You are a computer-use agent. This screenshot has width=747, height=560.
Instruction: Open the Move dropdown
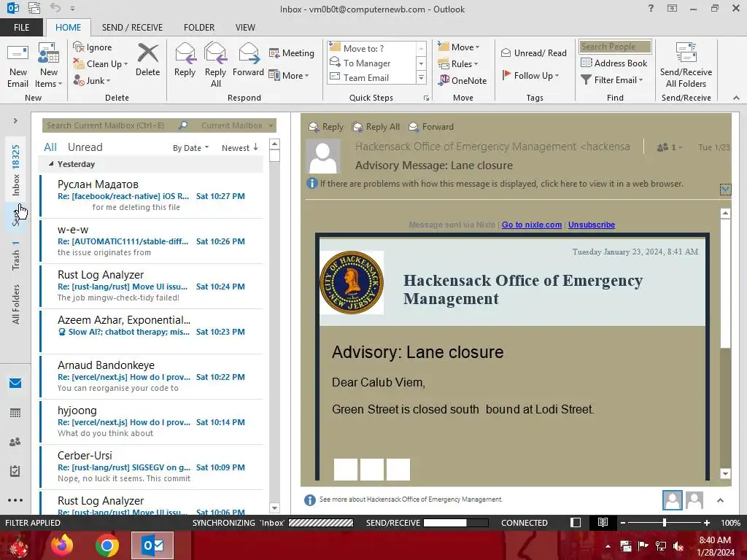[x=458, y=47]
